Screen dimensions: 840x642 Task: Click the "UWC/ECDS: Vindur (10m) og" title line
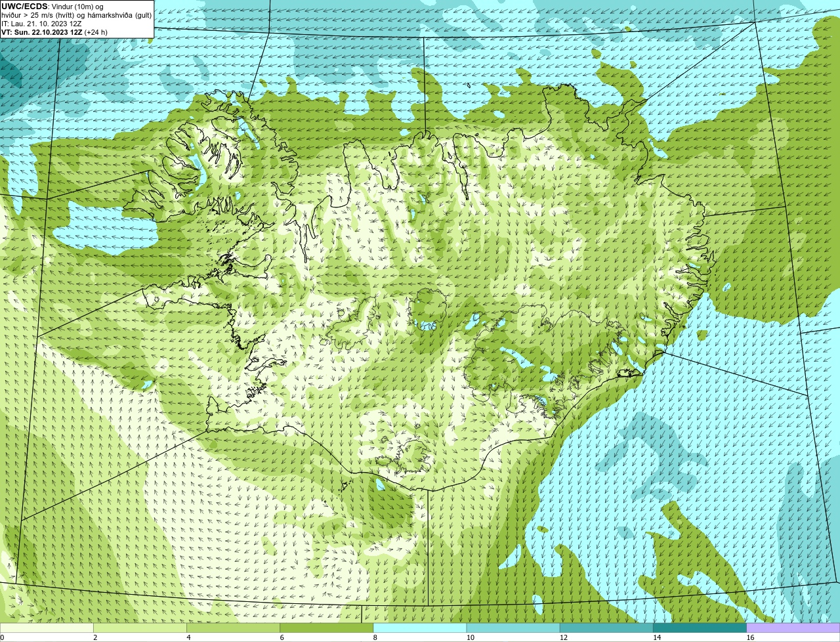tap(52, 6)
